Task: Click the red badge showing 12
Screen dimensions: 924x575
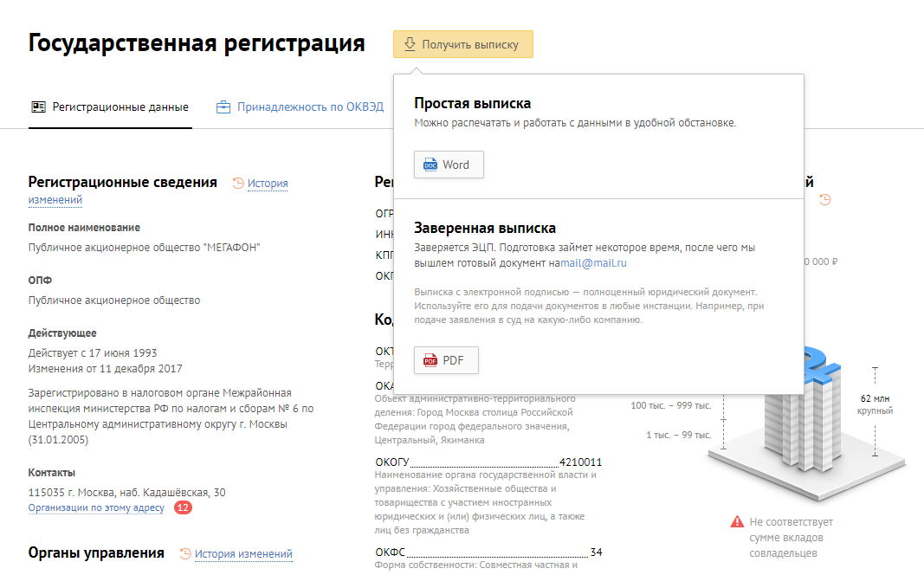Action: 183,507
